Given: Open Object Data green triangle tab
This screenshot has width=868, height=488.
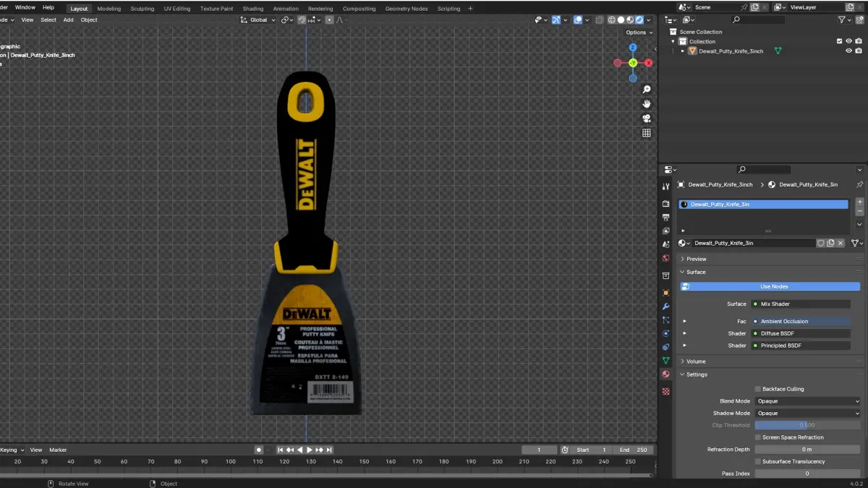Looking at the screenshot, I should click(x=665, y=360).
